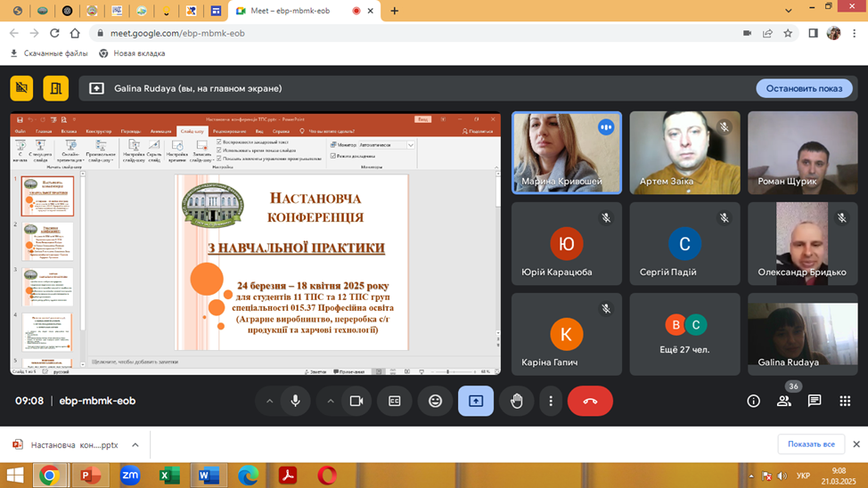Click Показать все downloads button

pyautogui.click(x=811, y=444)
